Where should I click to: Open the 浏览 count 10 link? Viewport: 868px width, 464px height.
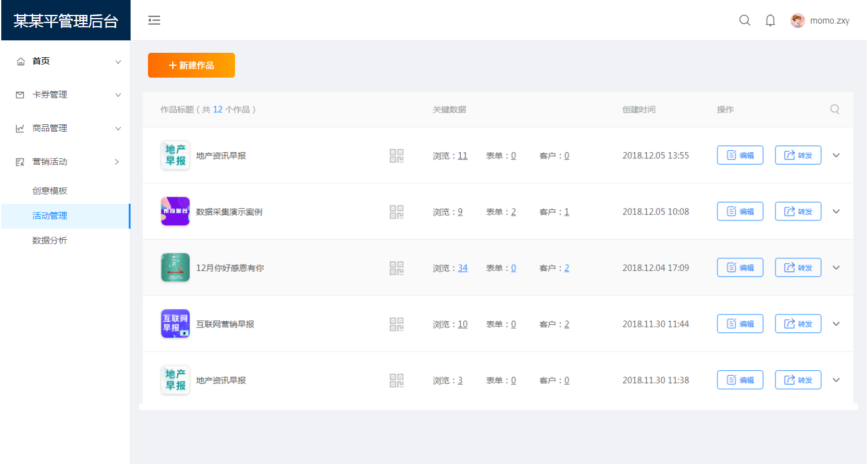[463, 324]
